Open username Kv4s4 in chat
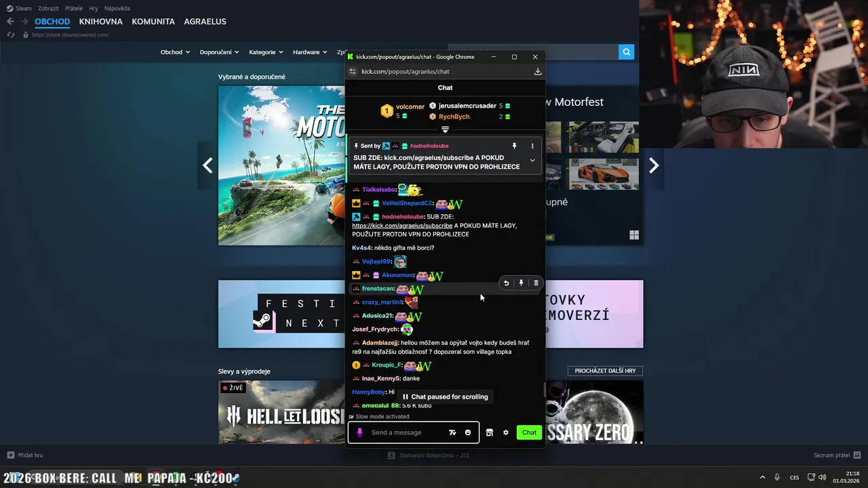868x488 pixels. click(361, 248)
